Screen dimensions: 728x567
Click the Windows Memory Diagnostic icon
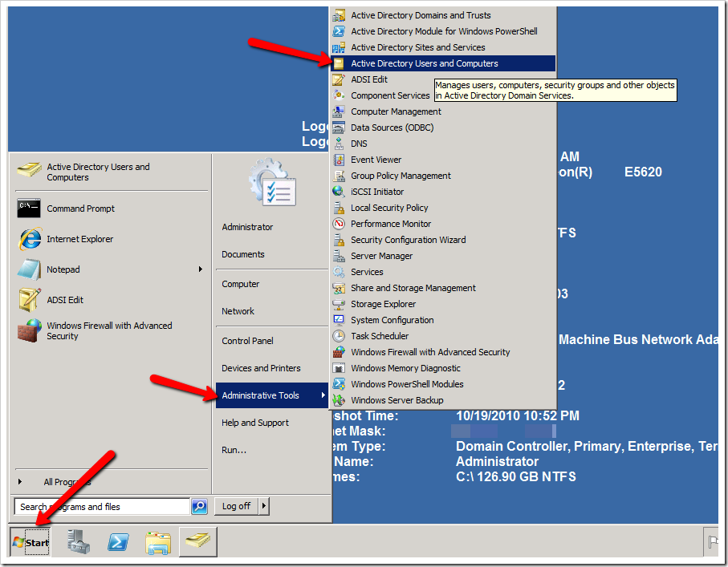coord(339,368)
